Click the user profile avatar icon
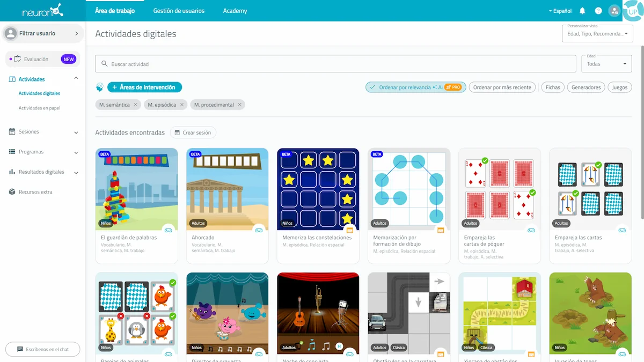The image size is (644, 362). click(x=614, y=11)
